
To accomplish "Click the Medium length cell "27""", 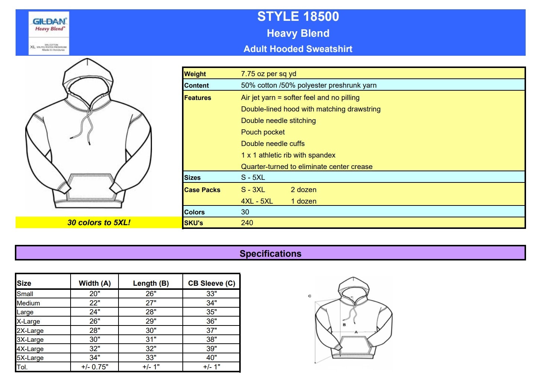I will point(151,303).
